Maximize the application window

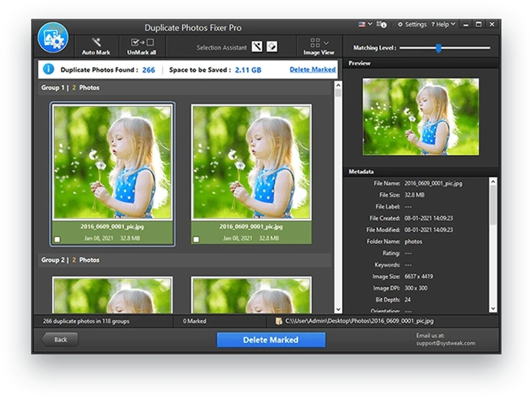click(x=479, y=24)
